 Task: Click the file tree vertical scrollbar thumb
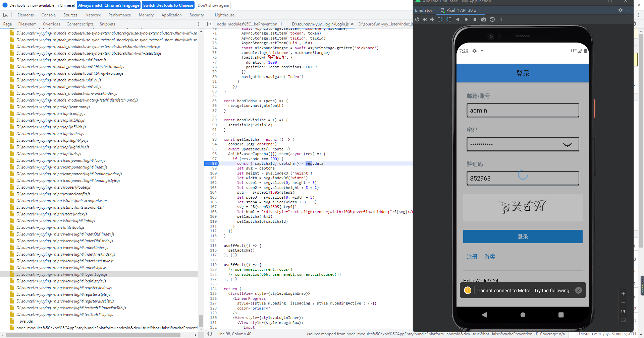click(x=201, y=321)
